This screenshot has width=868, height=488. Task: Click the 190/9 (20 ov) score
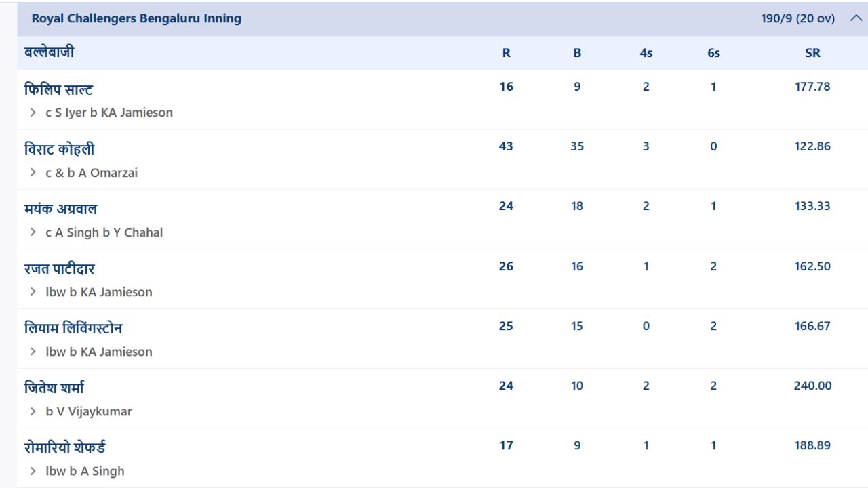click(797, 18)
